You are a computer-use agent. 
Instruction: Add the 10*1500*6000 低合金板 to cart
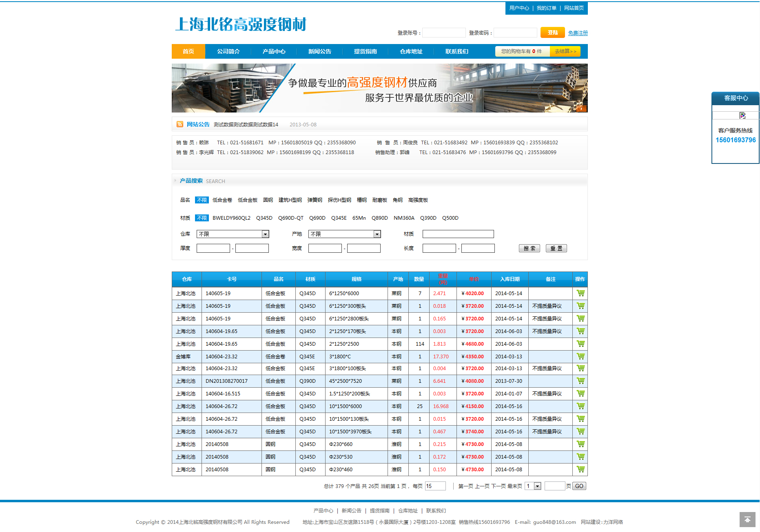tap(580, 406)
